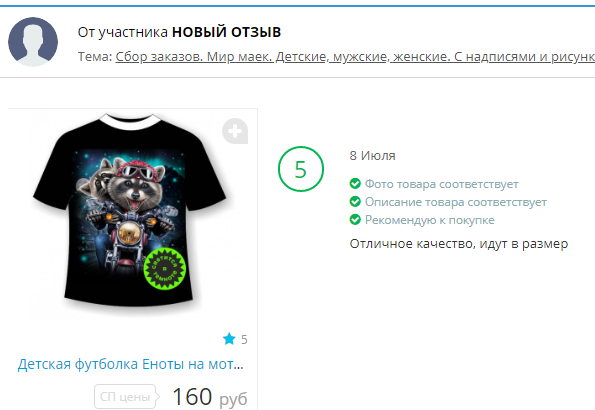The height and width of the screenshot is (410, 595).
Task: Click the СП цены tag label
Action: (x=125, y=397)
